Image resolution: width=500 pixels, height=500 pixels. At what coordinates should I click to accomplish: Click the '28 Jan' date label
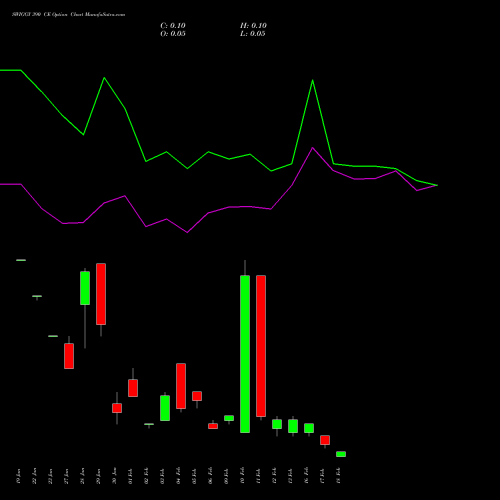pyautogui.click(x=83, y=476)
